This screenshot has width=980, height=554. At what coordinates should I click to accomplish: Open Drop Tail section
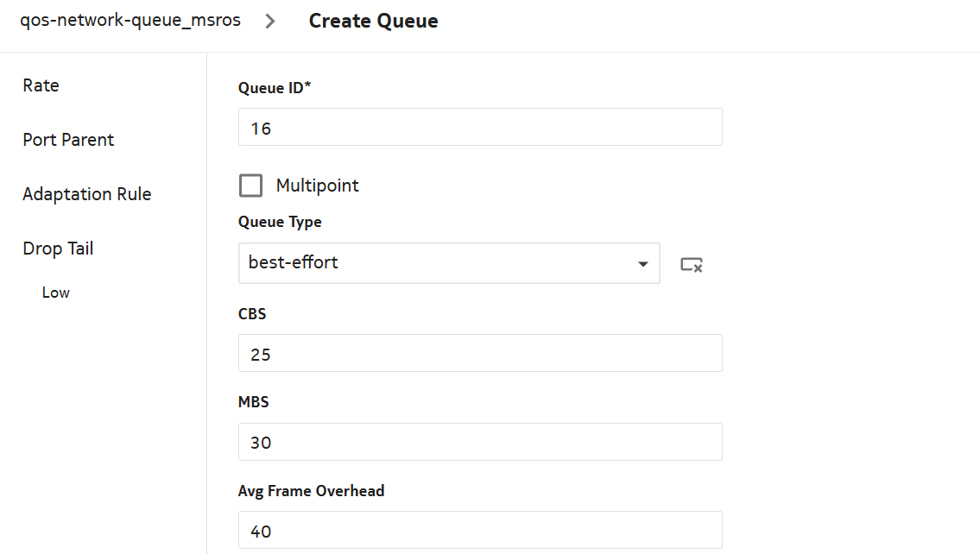(58, 249)
